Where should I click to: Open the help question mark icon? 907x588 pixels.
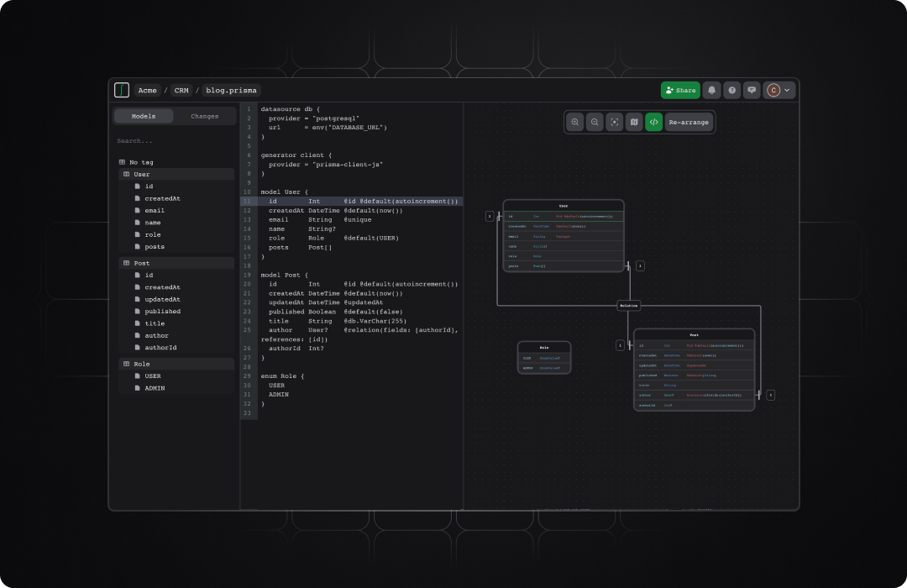pos(731,90)
